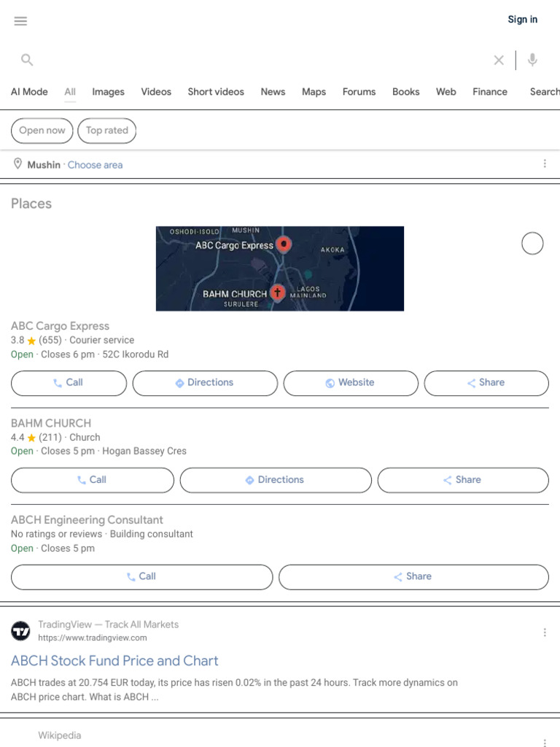Open the Finance tab
Viewport: 560px width, 747px height.
tap(490, 91)
